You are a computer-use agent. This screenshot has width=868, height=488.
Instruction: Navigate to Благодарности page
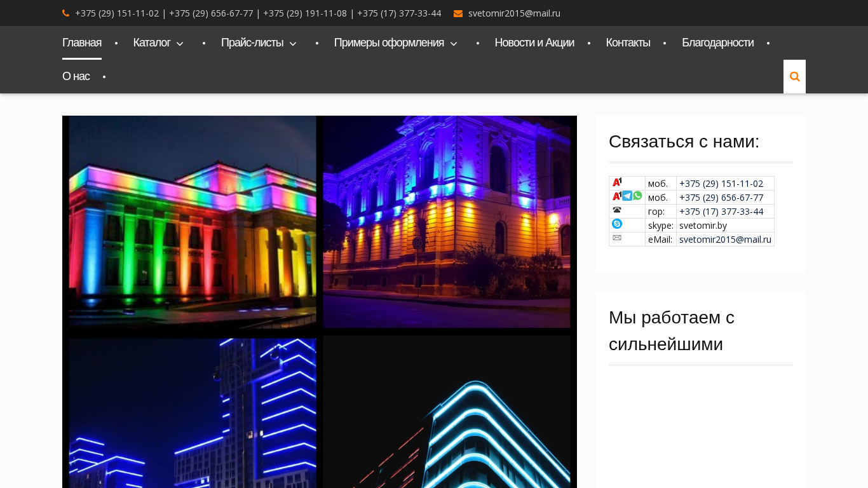pos(717,43)
